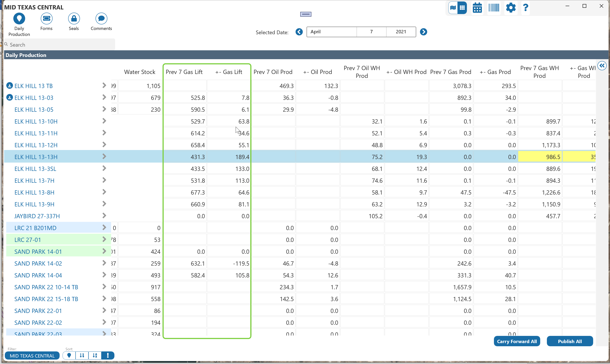Screen dimensions: 610x364
Task: Open the month field showing April
Action: click(x=331, y=32)
